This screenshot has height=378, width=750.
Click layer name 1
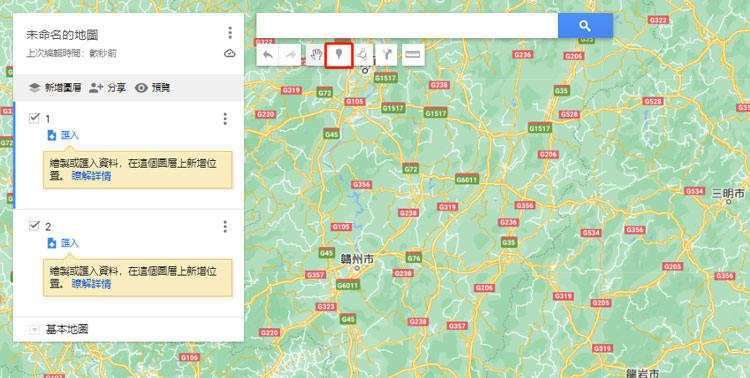point(48,118)
